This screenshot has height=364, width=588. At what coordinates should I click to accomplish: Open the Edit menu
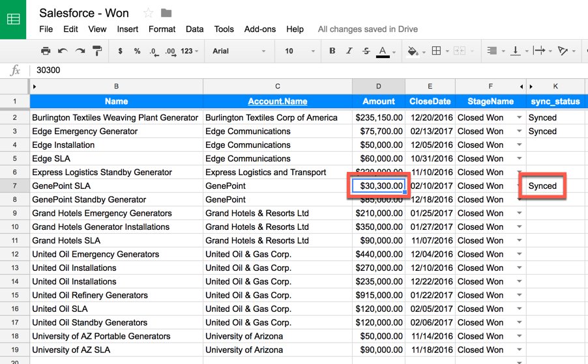(70, 29)
